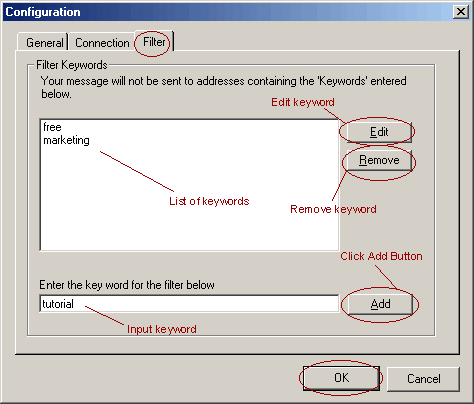Screen dimensions: 474x404
Task: Cancel the Configuration dialog
Action: point(423,379)
